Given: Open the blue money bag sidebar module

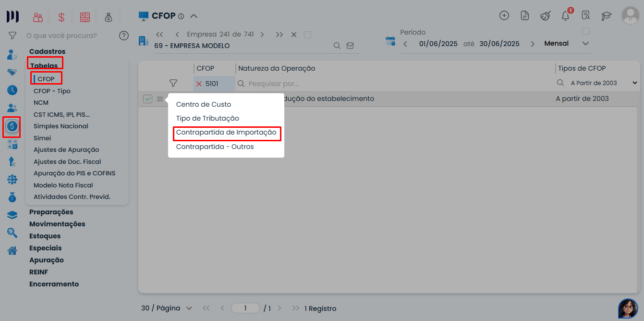Looking at the screenshot, I should point(12,197).
